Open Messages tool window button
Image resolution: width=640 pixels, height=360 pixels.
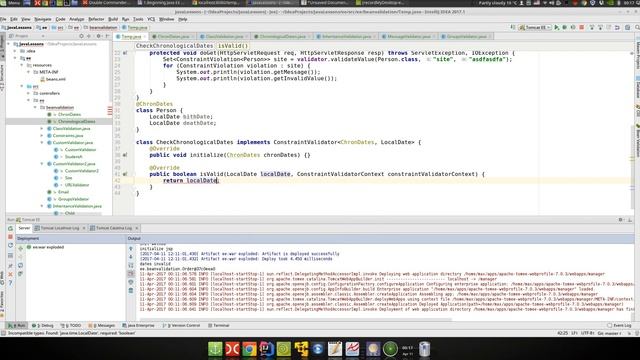point(102,326)
